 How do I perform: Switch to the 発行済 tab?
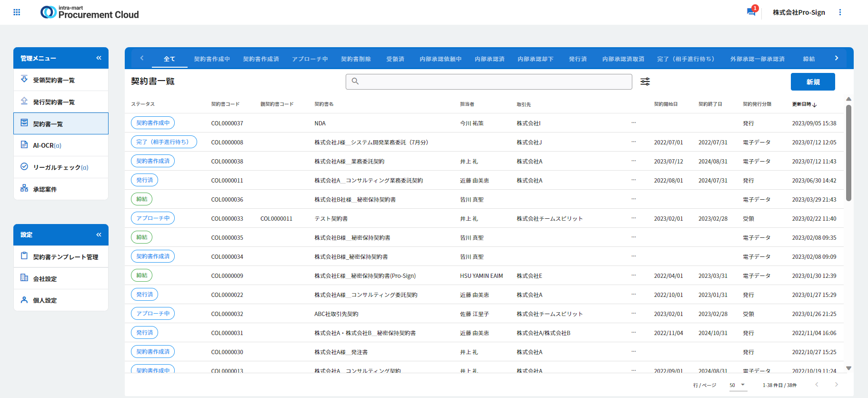578,59
